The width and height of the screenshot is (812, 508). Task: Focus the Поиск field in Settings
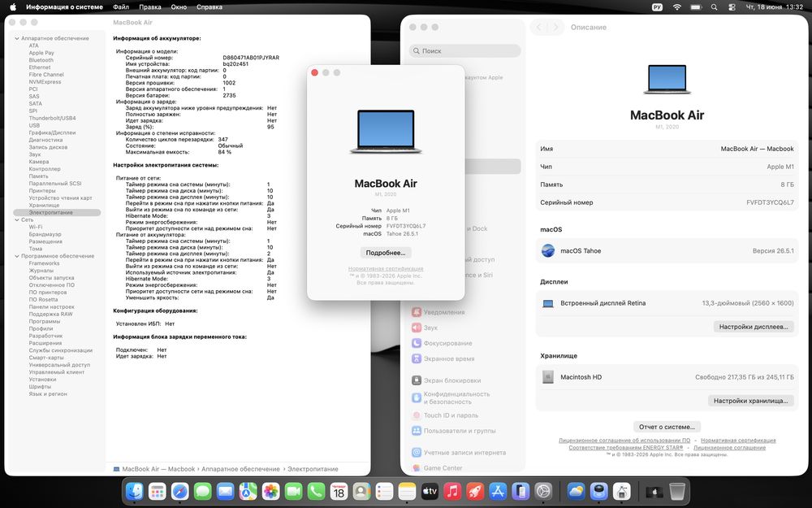464,50
